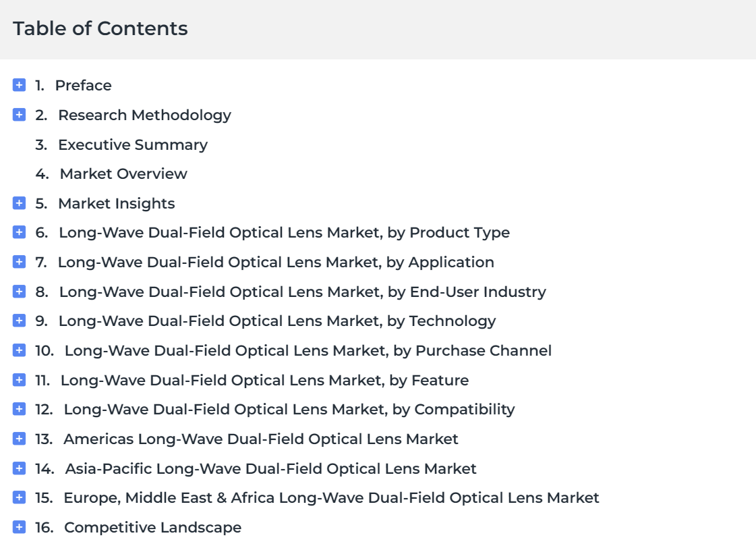Expand the by Product Type section icon
The width and height of the screenshot is (756, 546).
click(x=20, y=232)
